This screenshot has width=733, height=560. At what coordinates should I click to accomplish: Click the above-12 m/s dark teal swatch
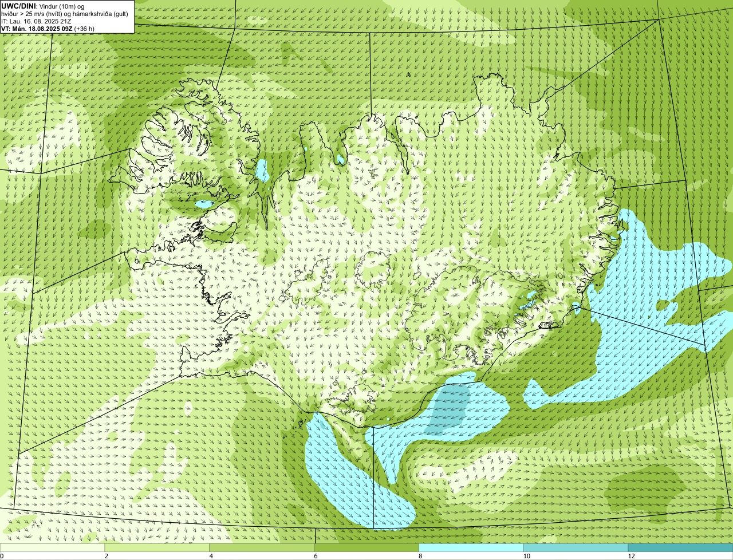coord(680,547)
